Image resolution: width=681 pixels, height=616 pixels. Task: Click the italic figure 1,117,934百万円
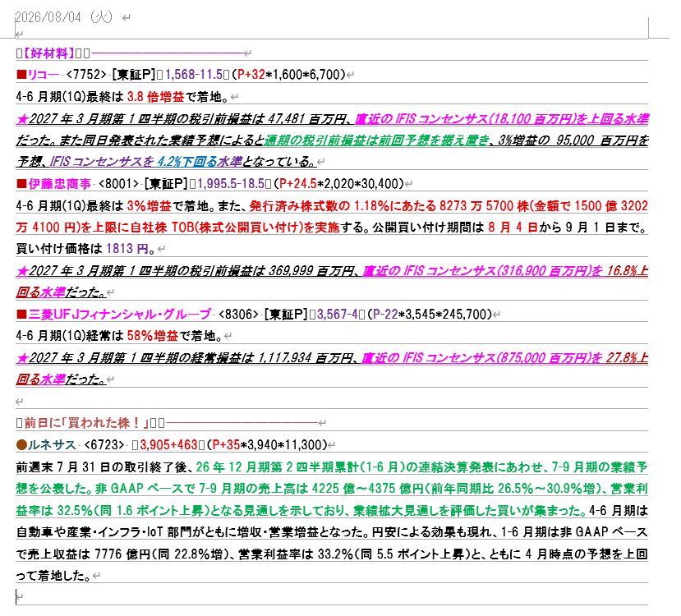pyautogui.click(x=306, y=358)
